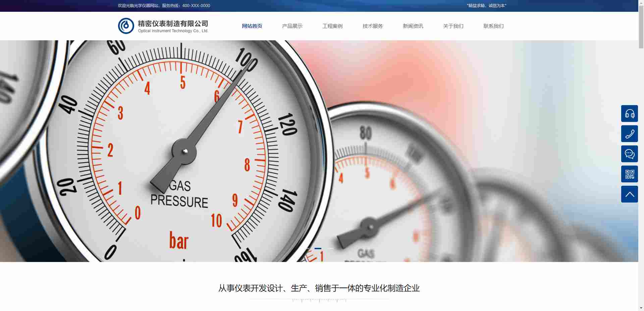Go to 网站首页 in the navigation
Screen dimensions: 644x311
[252, 26]
